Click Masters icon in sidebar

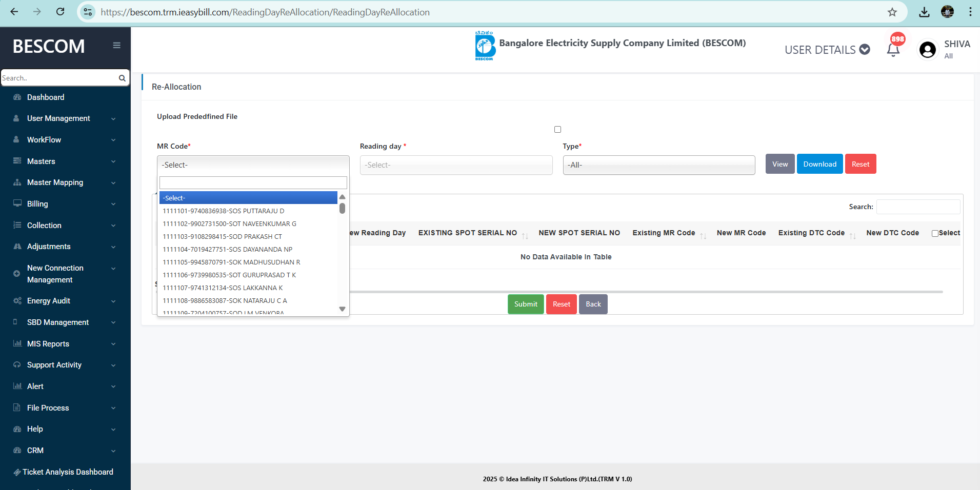(17, 161)
